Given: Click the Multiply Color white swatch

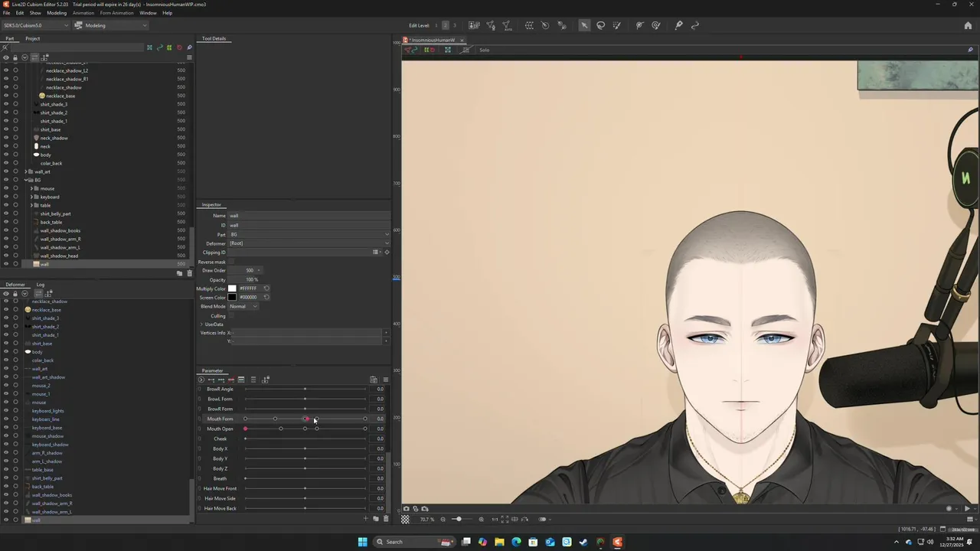Looking at the screenshot, I should [232, 289].
